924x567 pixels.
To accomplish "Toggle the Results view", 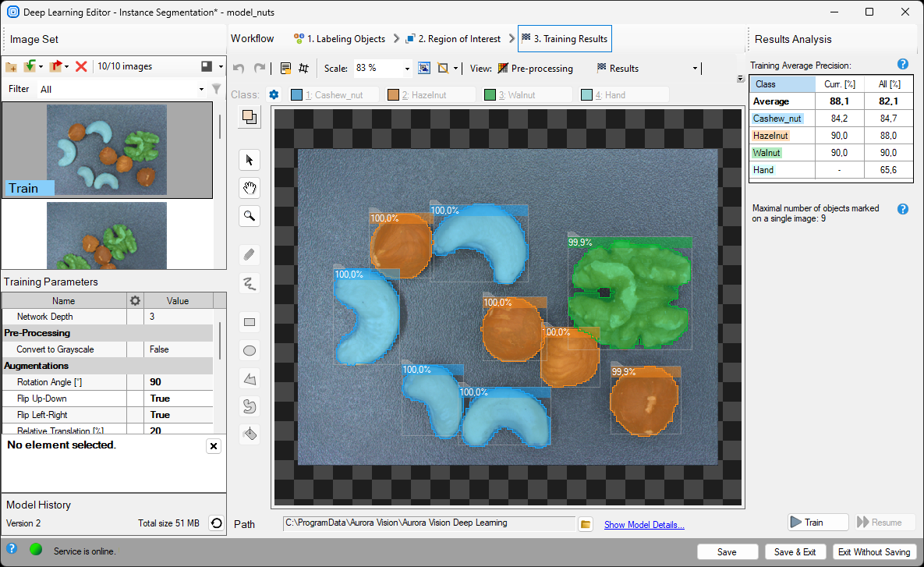I will [618, 69].
